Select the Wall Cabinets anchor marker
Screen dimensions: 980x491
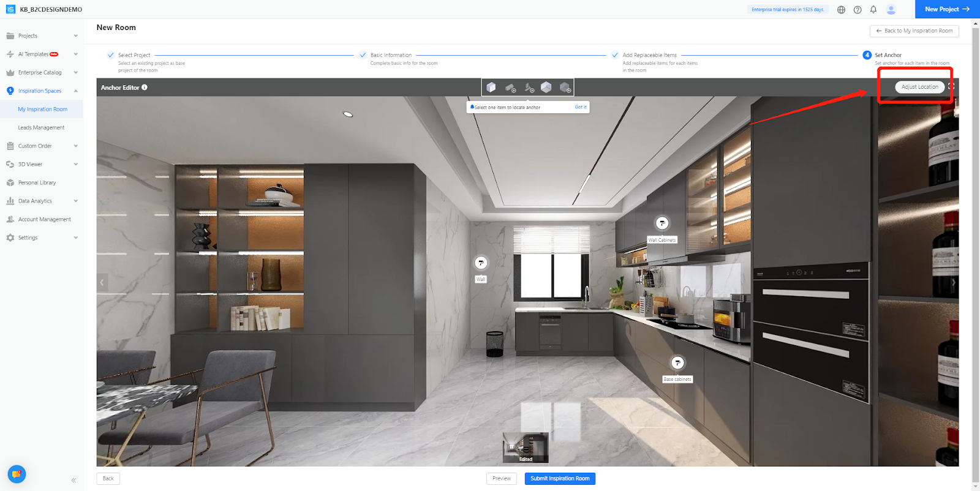tap(662, 223)
